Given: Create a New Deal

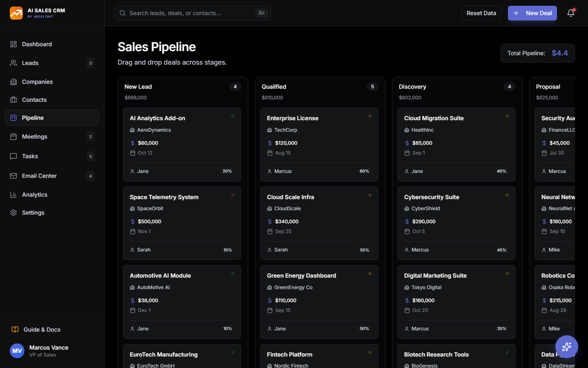Looking at the screenshot, I should pos(532,13).
